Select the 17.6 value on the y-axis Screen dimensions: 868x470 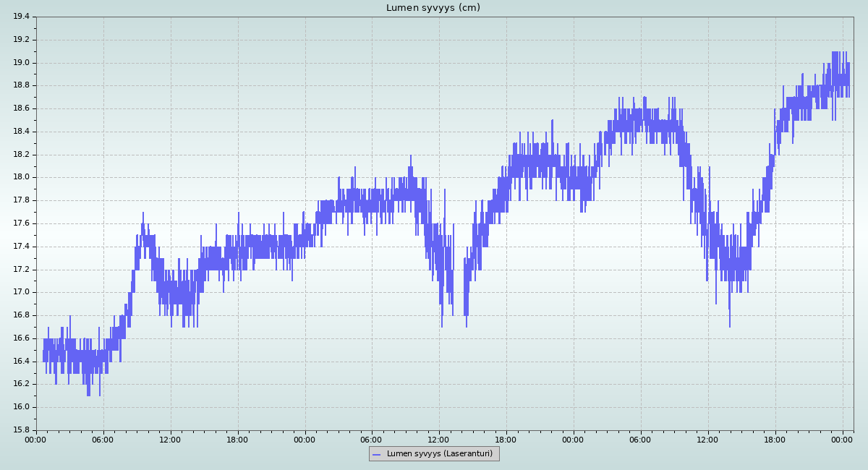[x=21, y=223]
